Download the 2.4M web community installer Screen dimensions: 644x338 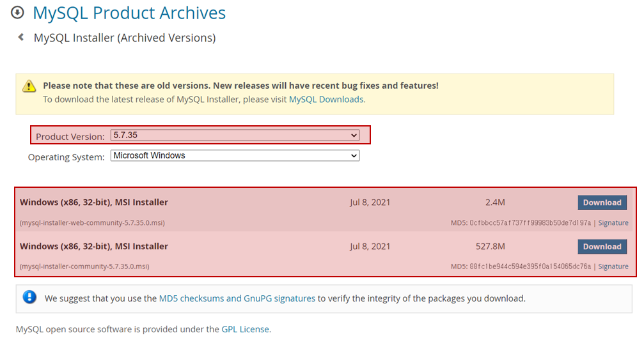tap(602, 203)
